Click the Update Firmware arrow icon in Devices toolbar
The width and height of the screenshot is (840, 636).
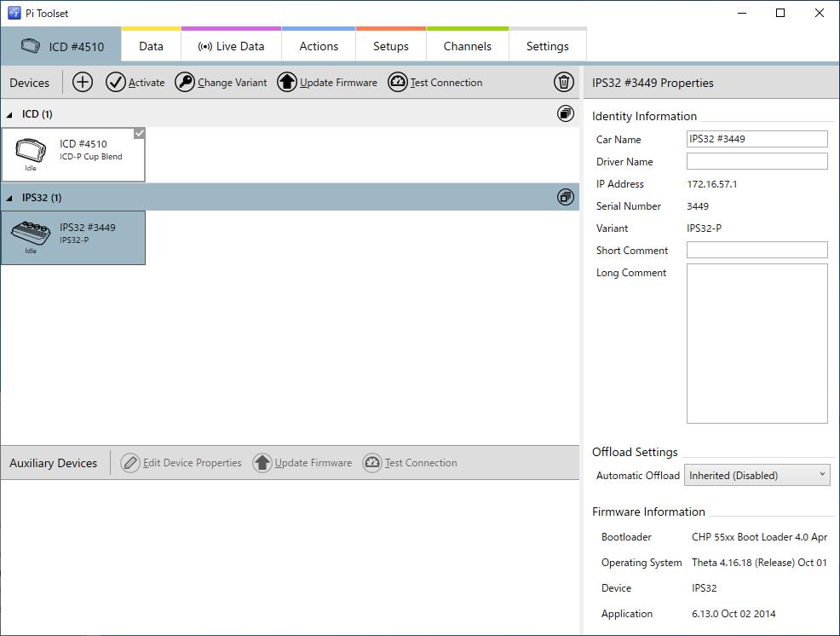[287, 82]
